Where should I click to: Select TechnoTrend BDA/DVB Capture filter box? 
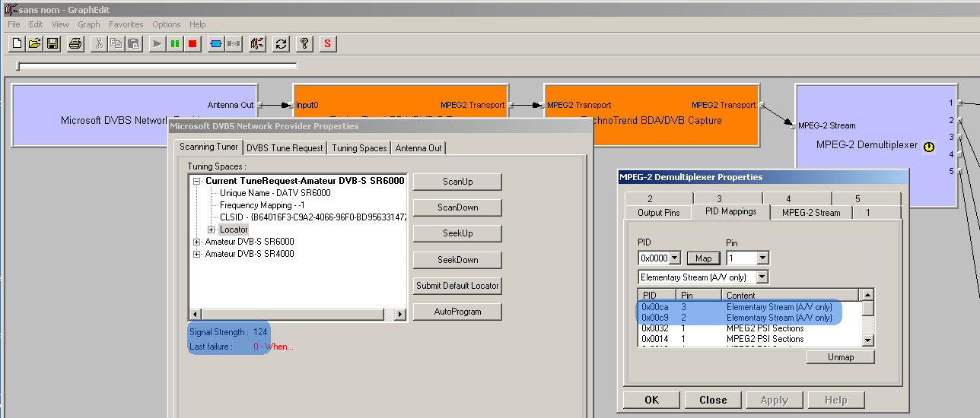coord(651,114)
